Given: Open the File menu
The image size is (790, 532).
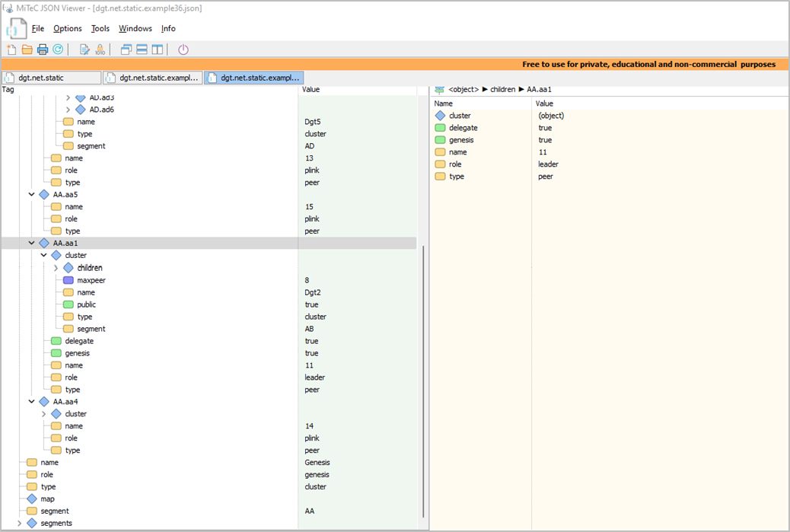Looking at the screenshot, I should click(38, 29).
